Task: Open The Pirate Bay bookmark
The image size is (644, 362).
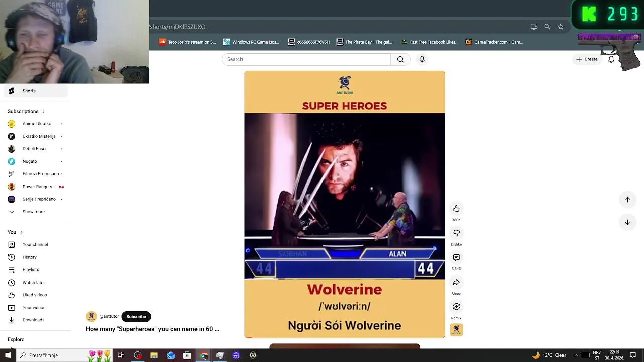Action: click(x=364, y=42)
